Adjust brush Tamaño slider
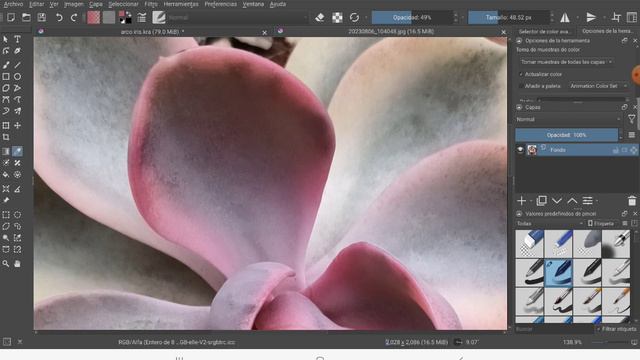This screenshot has width=640, height=360. point(509,18)
